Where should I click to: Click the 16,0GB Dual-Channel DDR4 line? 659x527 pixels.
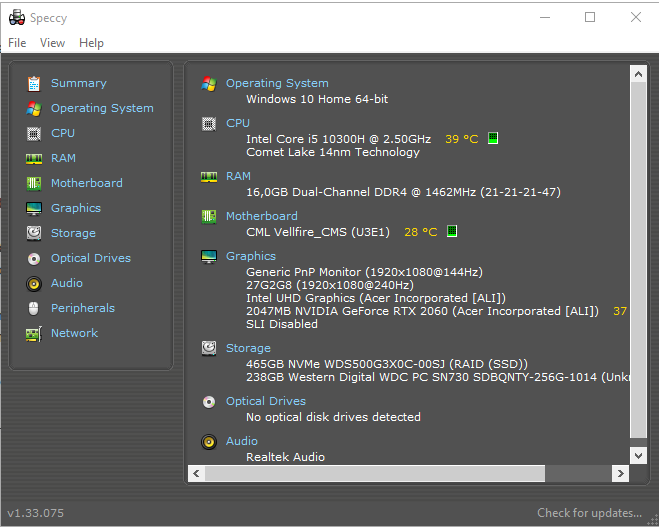tap(403, 192)
